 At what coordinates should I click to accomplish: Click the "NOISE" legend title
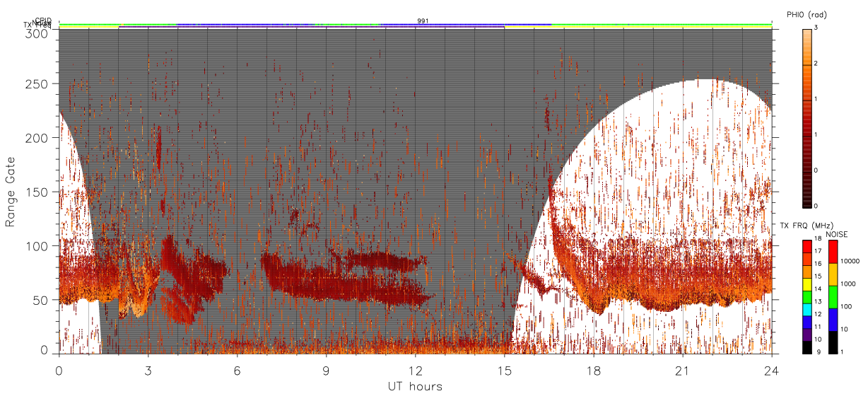tap(836, 234)
